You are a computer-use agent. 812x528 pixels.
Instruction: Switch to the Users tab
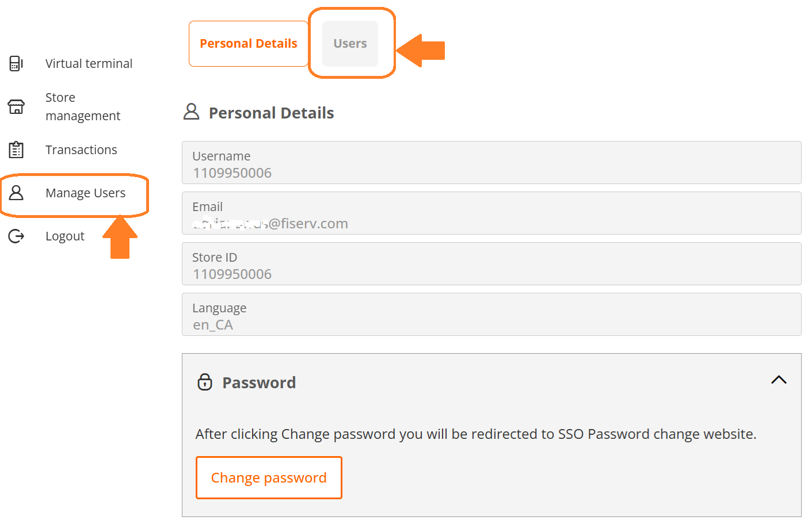[x=350, y=44]
